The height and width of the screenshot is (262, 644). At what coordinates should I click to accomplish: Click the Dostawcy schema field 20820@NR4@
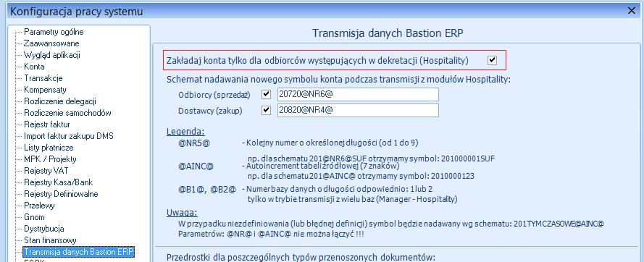[x=358, y=111]
